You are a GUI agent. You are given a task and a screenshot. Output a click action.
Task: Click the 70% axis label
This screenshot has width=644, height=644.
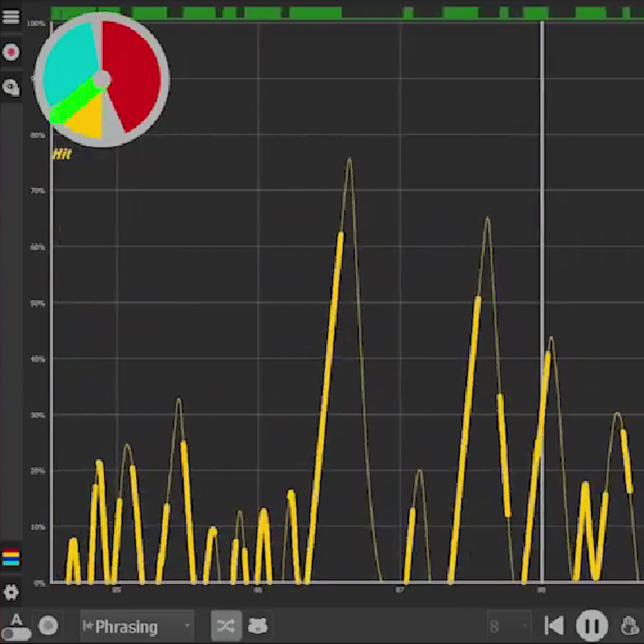pyautogui.click(x=37, y=191)
